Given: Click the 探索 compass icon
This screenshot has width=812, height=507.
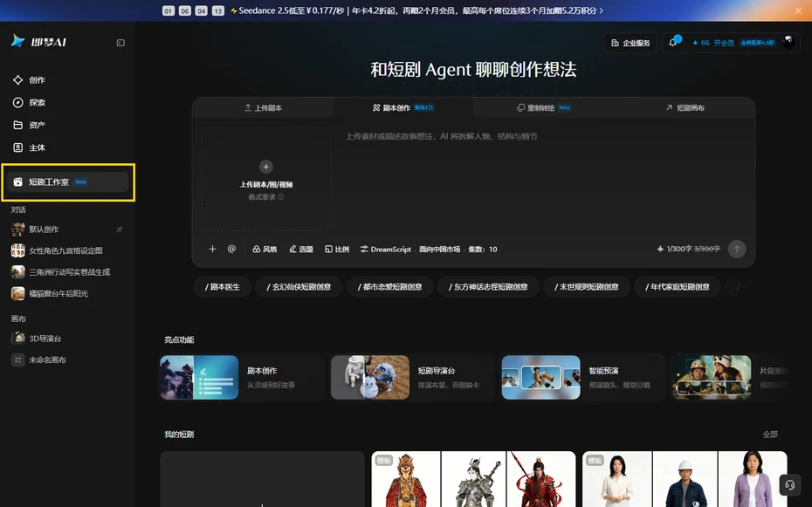Looking at the screenshot, I should 17,102.
